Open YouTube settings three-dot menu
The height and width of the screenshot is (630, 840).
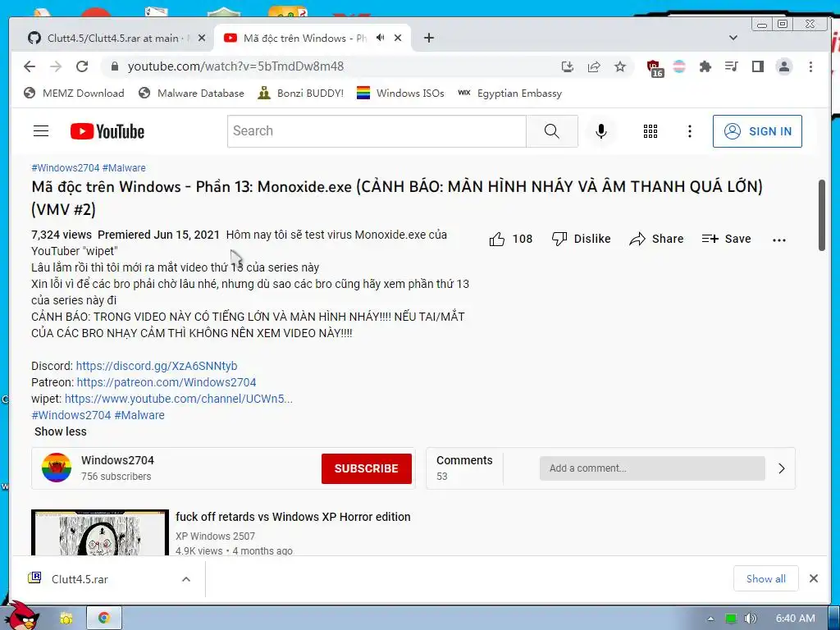click(x=689, y=131)
